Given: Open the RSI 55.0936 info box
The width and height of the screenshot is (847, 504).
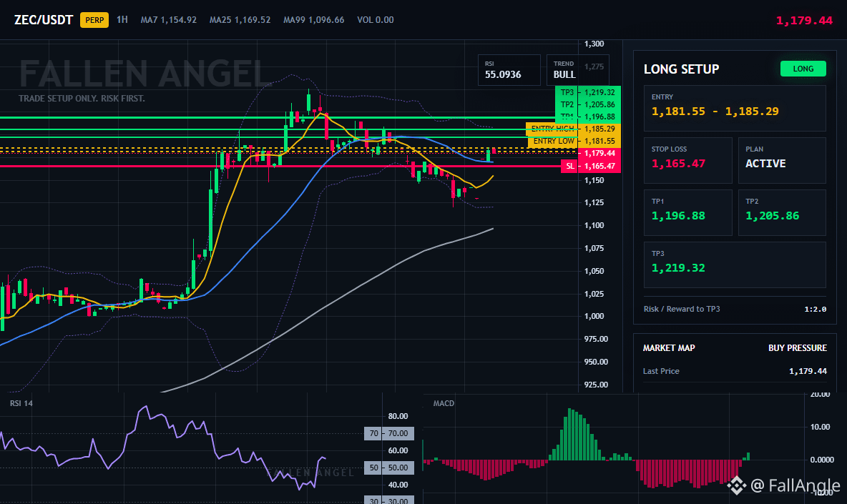Looking at the screenshot, I should tap(509, 70).
